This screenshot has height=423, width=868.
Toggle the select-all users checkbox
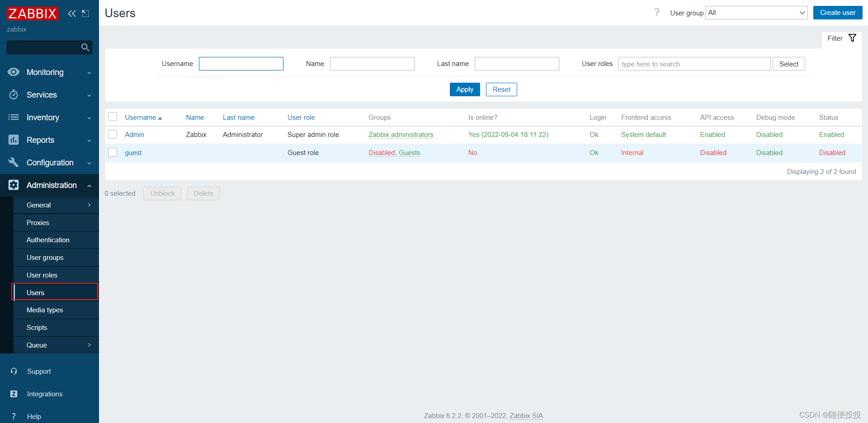[x=113, y=117]
